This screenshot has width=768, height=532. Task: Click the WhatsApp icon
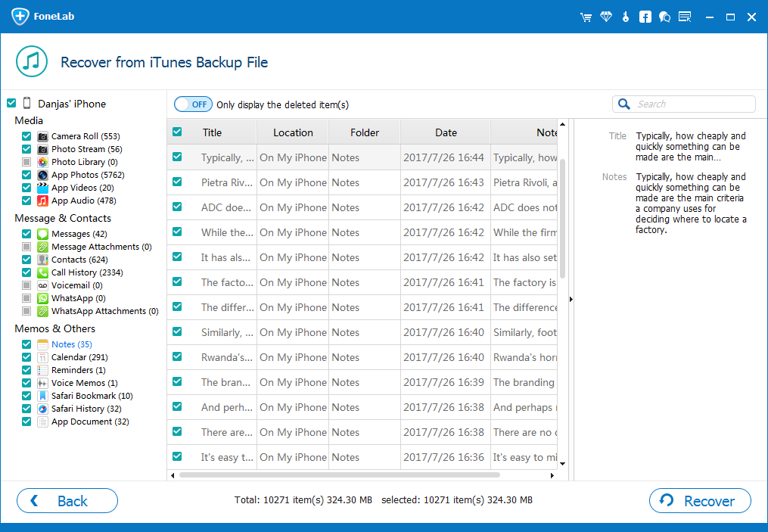tap(42, 298)
